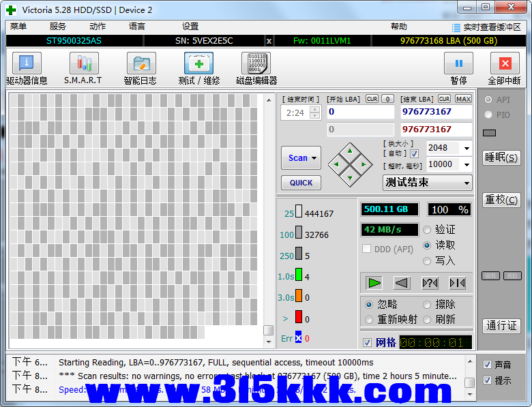Click the RD indicator button
Image resolution: width=532 pixels, height=407 pixels.
(x=512, y=275)
